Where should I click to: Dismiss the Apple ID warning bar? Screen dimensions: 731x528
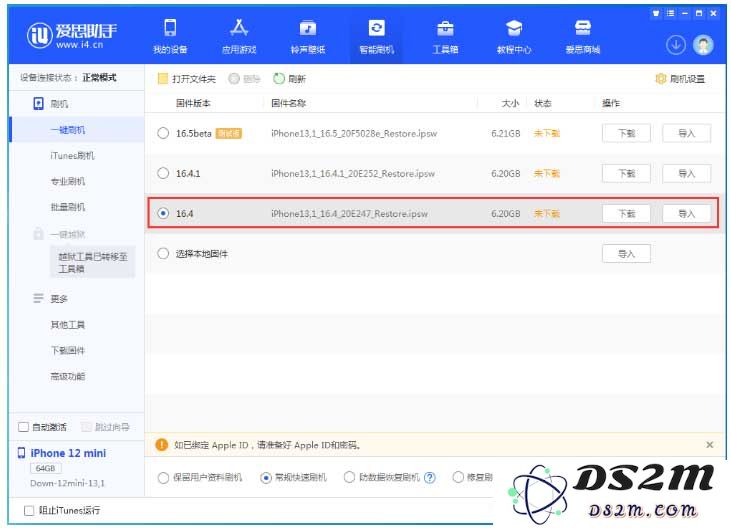[x=710, y=445]
